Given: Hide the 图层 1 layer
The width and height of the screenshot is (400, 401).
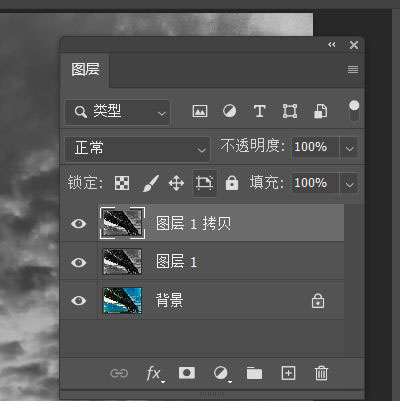Looking at the screenshot, I should click(x=79, y=262).
